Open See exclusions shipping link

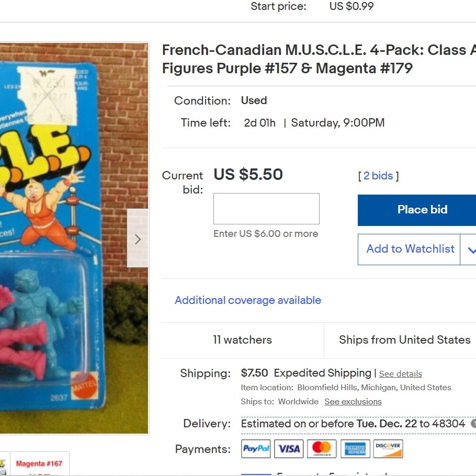353,402
